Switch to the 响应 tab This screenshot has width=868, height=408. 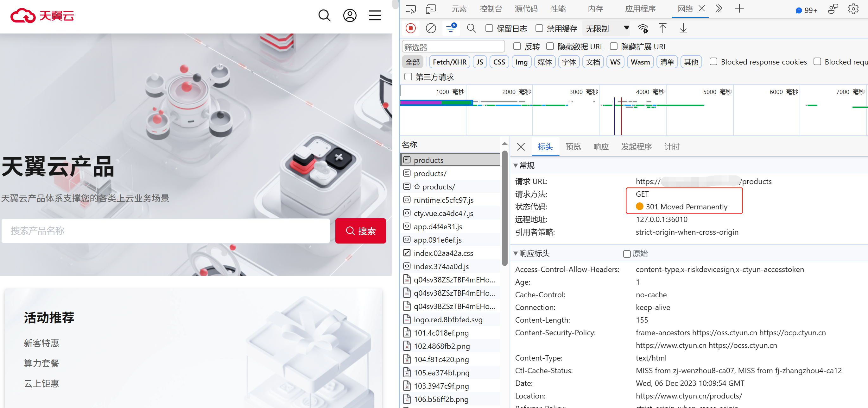[601, 147]
